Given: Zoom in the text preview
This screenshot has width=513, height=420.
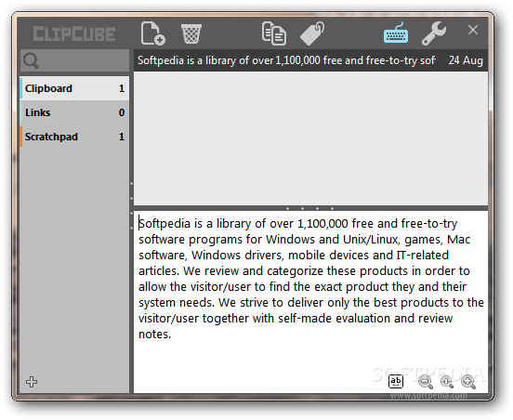Looking at the screenshot, I should (x=468, y=382).
